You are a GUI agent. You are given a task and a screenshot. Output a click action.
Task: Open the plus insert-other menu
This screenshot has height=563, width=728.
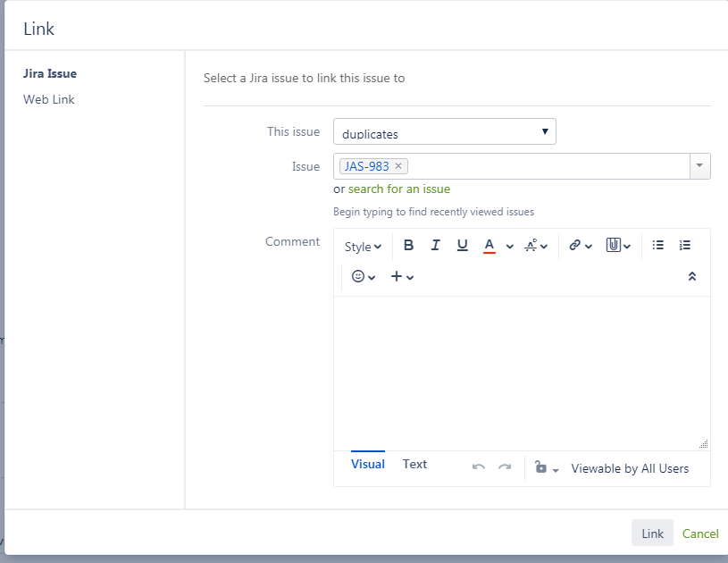pyautogui.click(x=402, y=277)
